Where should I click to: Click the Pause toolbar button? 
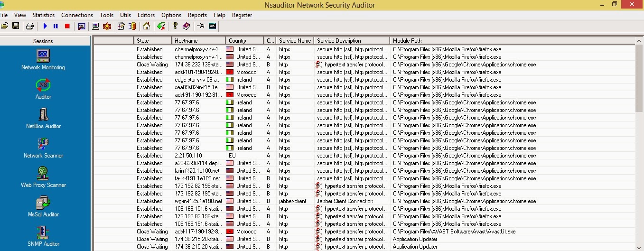pos(56,26)
